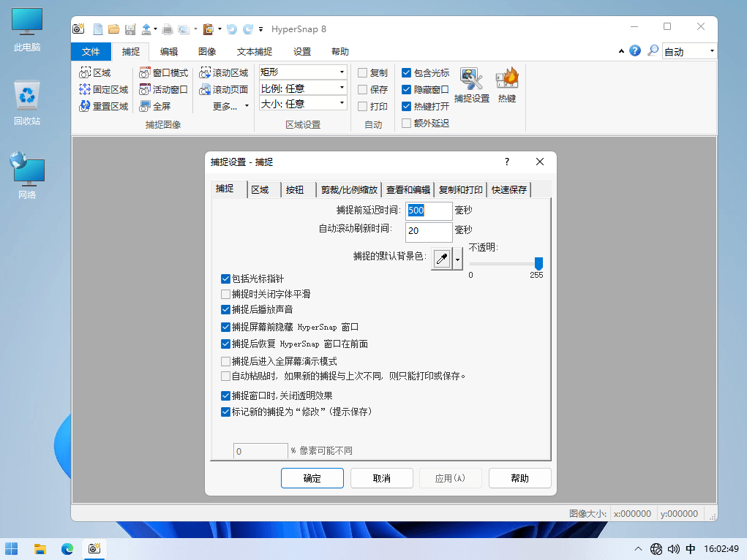Viewport: 747px width, 560px height.
Task: Click the upload icon in quick toolbar
Action: (x=146, y=29)
